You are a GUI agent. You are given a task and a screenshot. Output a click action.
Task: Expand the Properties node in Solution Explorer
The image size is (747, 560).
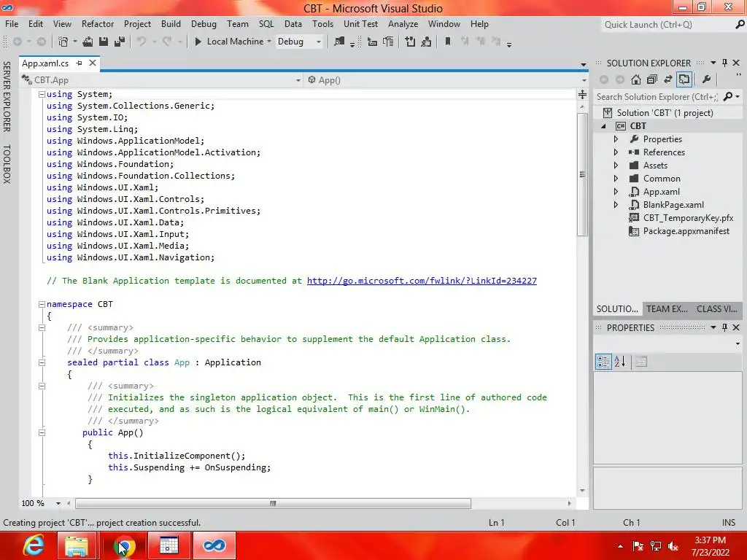[616, 139]
